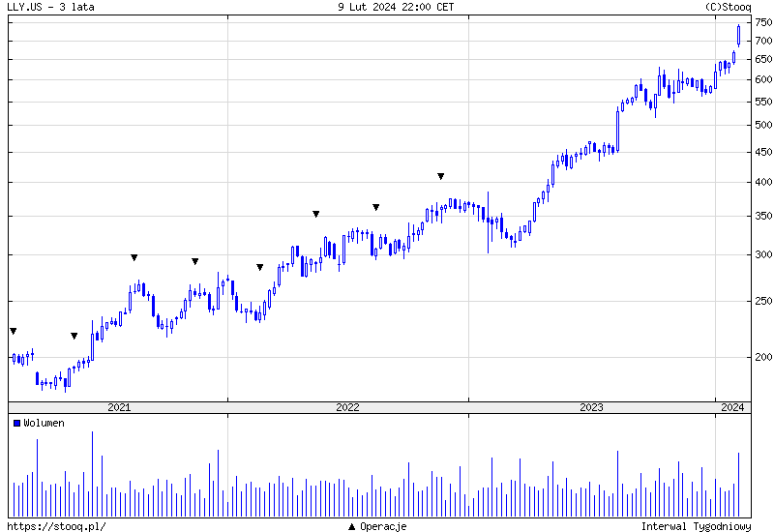Viewport: 774px width, 532px height.
Task: Open the https://stooq.pl/ link text
Action: coord(56,526)
